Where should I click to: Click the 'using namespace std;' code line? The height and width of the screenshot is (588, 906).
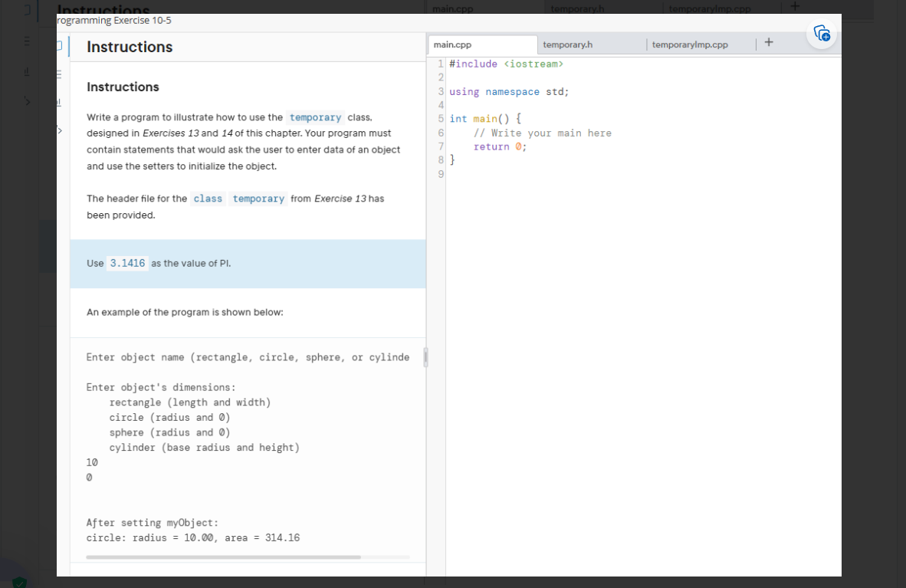tap(509, 92)
